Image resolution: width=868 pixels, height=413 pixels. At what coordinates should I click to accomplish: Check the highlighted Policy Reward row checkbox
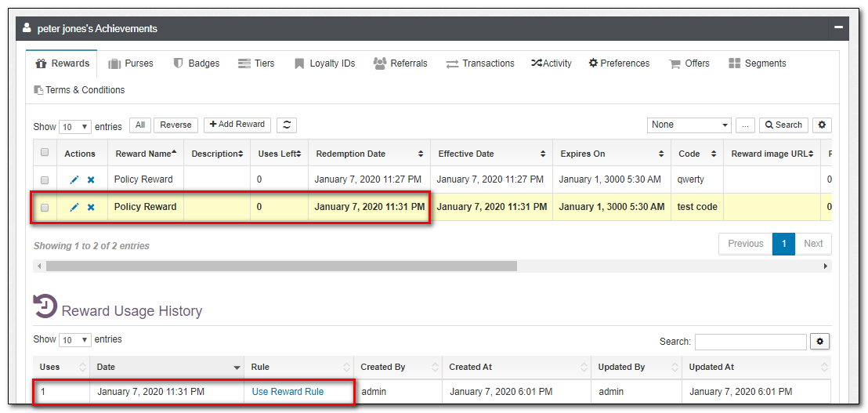[45, 207]
